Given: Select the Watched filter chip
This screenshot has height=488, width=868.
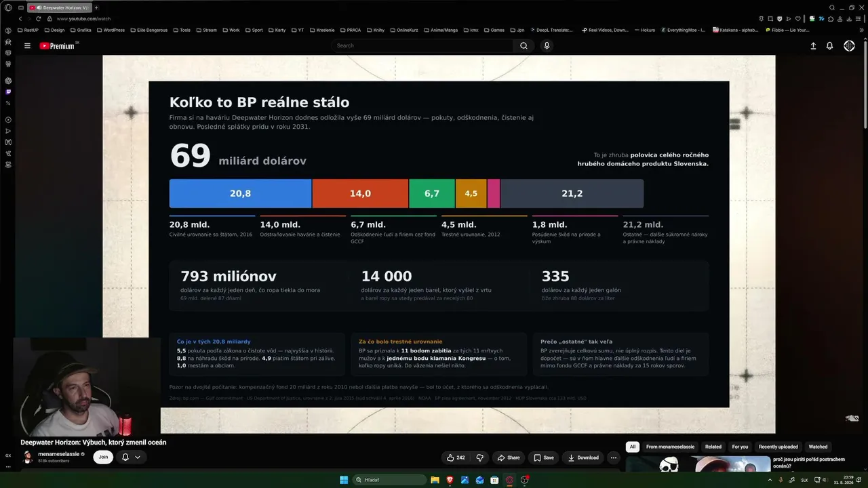Looking at the screenshot, I should [818, 447].
